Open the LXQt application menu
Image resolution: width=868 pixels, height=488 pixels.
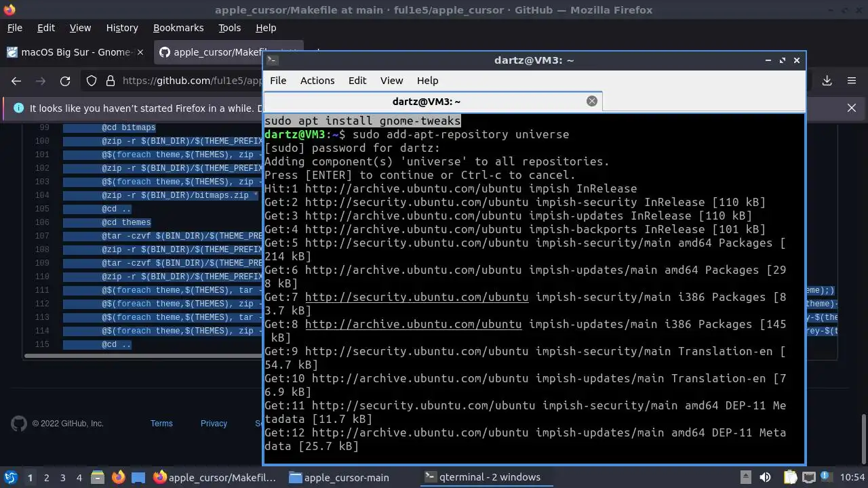tap(10, 477)
